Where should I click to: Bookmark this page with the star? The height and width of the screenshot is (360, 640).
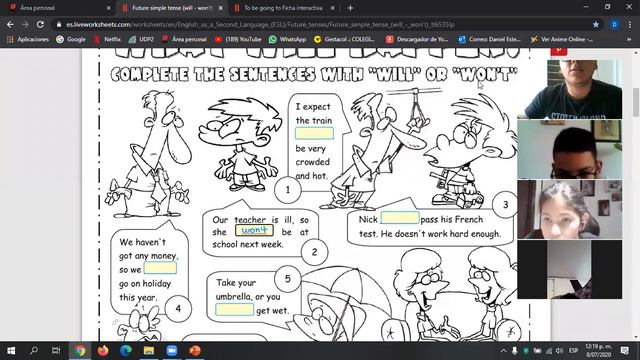(596, 24)
